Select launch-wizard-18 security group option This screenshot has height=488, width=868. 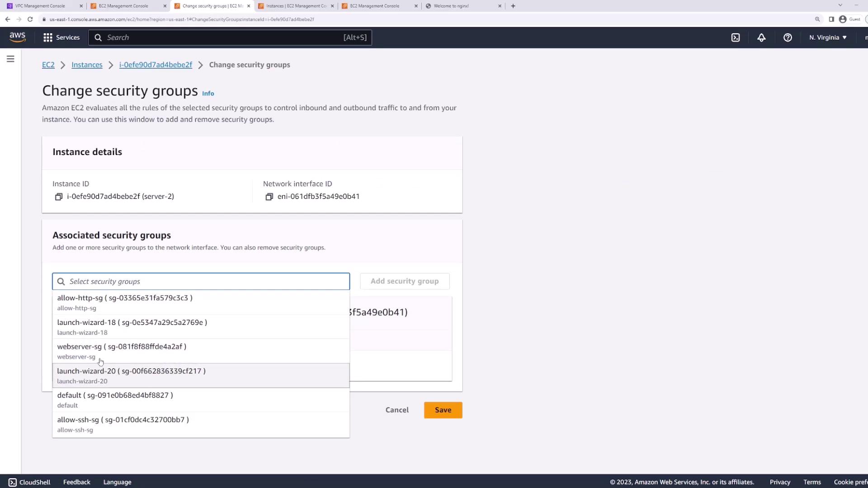point(201,327)
